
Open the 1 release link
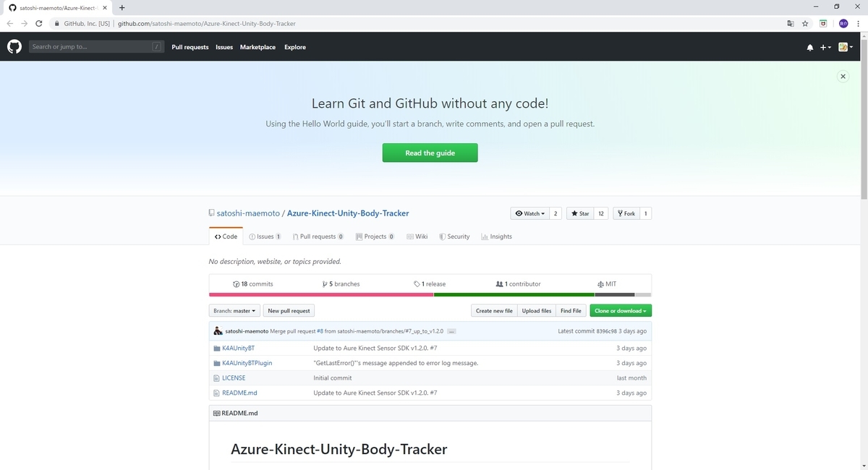coord(430,284)
